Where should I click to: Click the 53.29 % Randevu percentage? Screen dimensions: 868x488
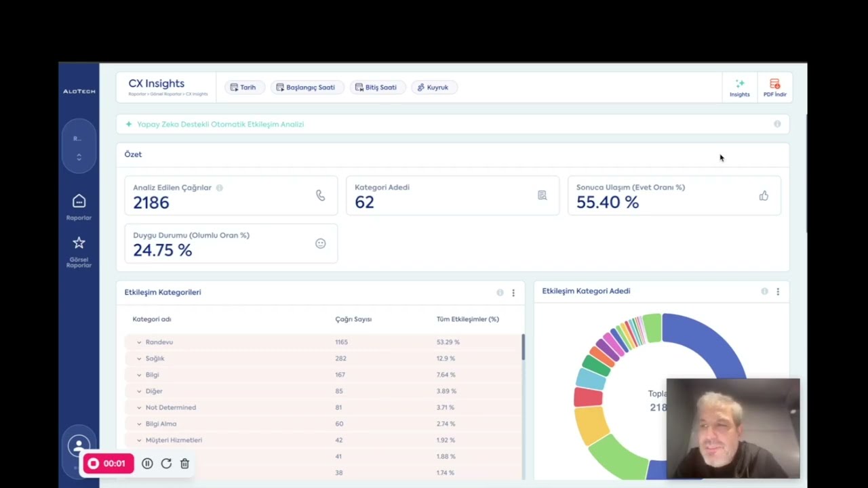click(x=448, y=342)
